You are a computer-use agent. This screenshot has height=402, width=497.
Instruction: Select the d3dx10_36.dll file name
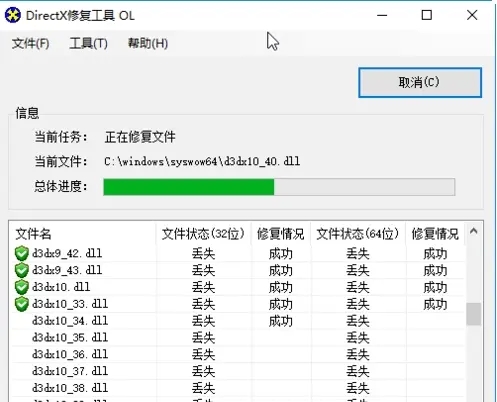70,354
